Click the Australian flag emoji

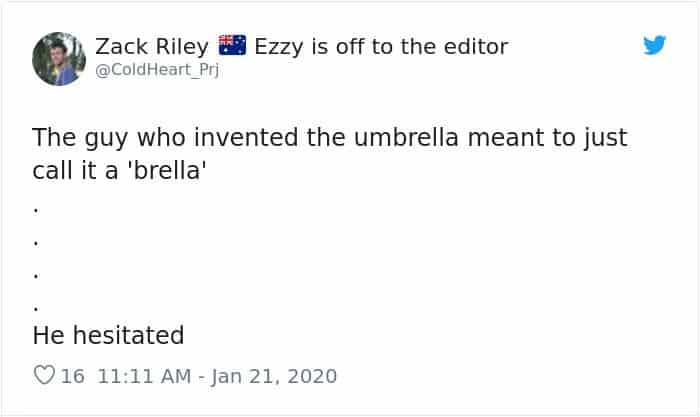tap(232, 45)
